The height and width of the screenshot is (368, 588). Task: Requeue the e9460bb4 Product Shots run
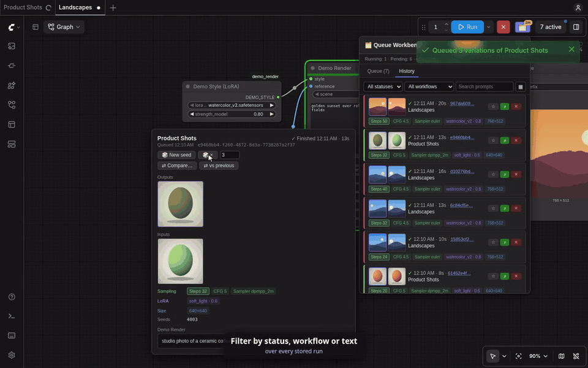pos(505,140)
